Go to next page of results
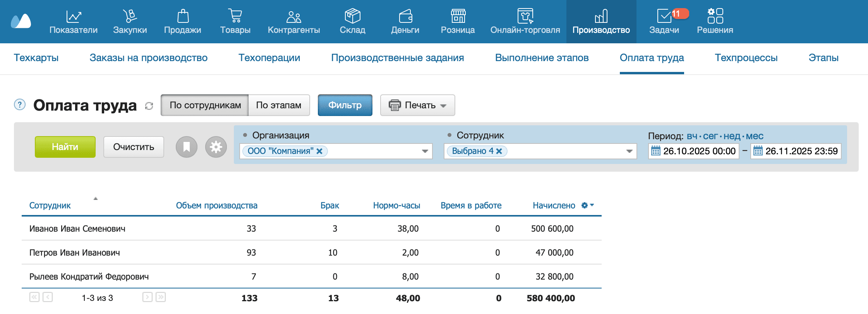868x314 pixels. point(148,297)
